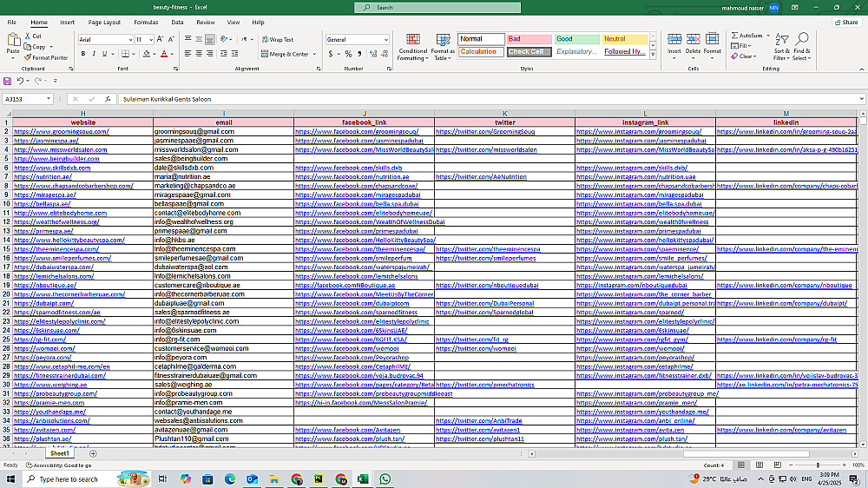The height and width of the screenshot is (488, 868).
Task: Open the Merge & Center dropdown arrow
Action: point(314,55)
